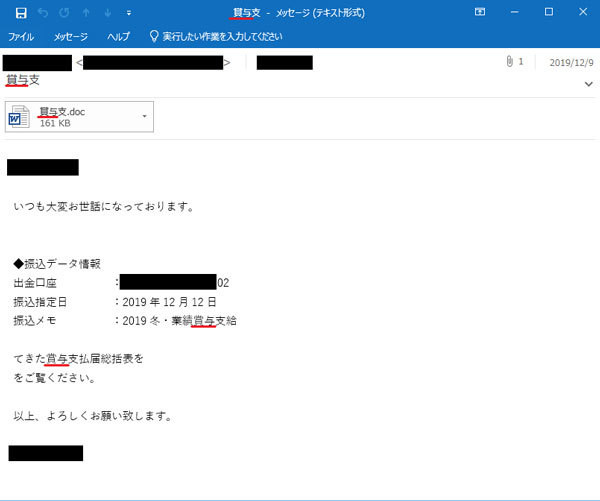This screenshot has width=600, height=501.
Task: Open the attachment dropdown arrow
Action: point(145,116)
